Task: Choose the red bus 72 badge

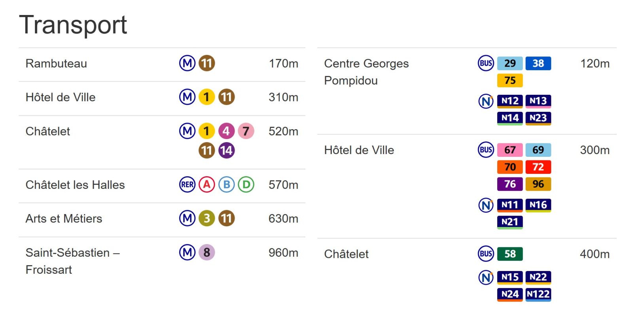Action: 538,167
